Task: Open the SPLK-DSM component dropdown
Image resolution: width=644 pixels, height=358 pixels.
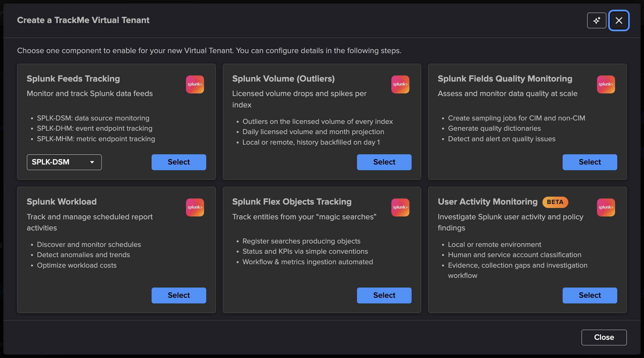Action: 64,162
